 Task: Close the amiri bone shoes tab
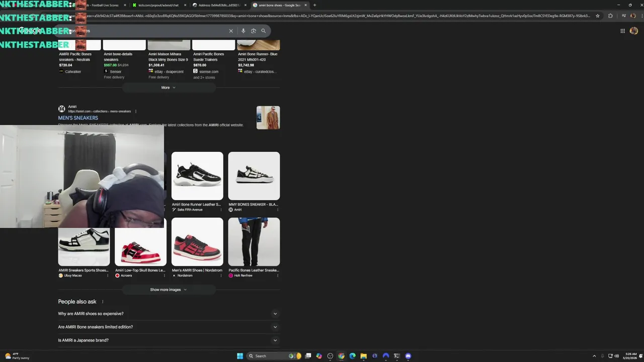tap(305, 5)
